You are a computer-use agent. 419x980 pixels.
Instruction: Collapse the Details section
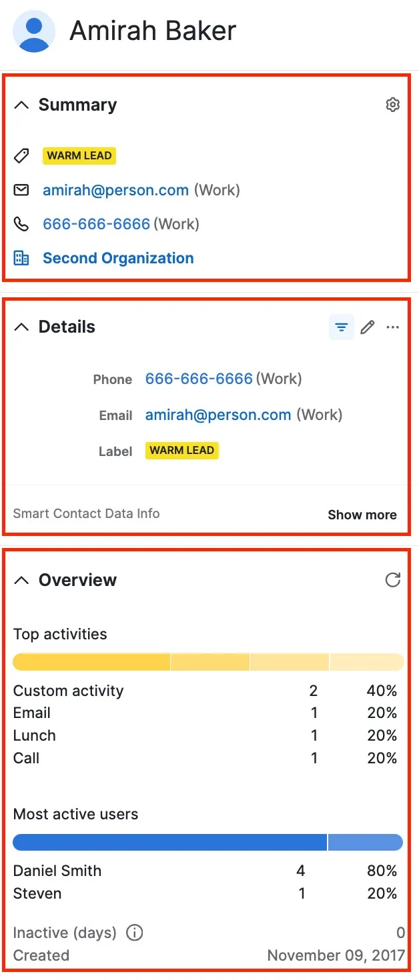click(21, 327)
